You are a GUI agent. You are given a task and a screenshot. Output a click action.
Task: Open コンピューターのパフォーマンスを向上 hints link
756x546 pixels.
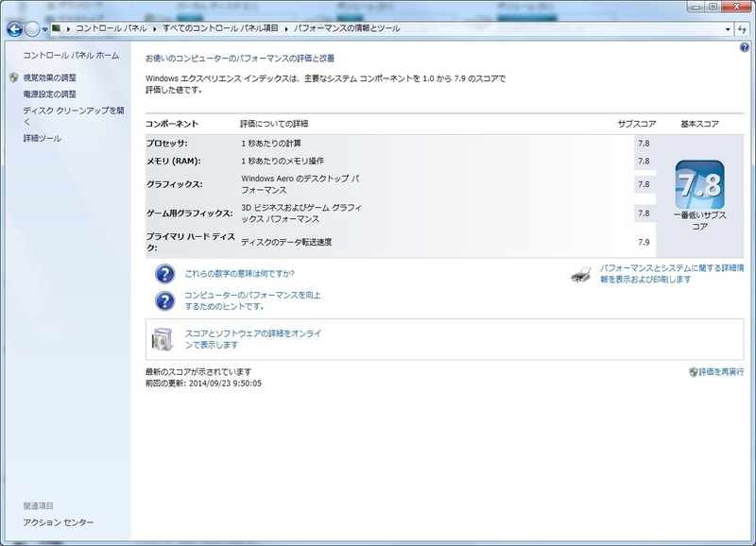click(x=252, y=300)
